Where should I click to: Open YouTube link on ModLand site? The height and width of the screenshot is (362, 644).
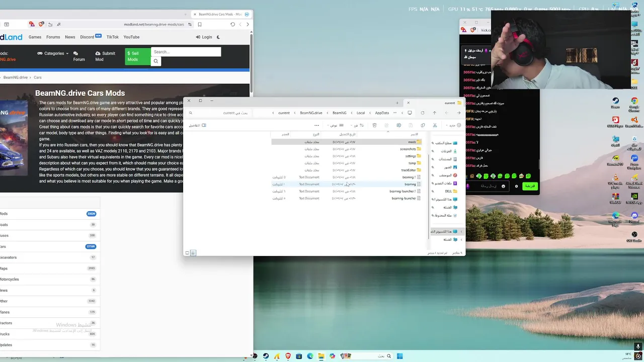(x=131, y=37)
